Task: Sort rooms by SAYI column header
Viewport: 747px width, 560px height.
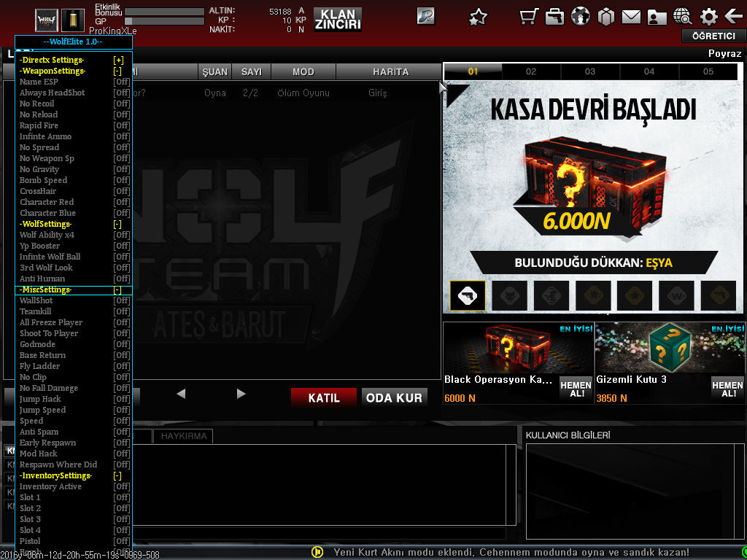Action: pos(252,72)
